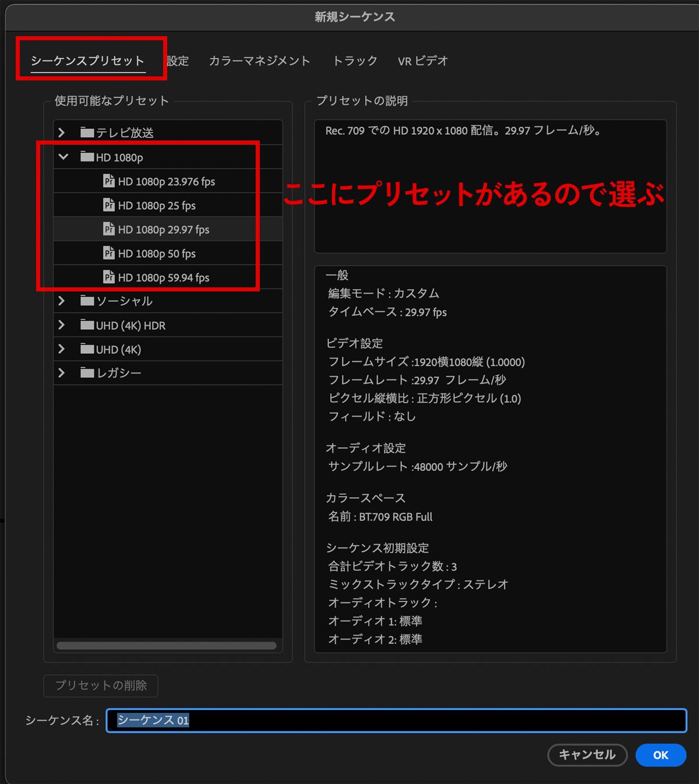Switch to the 設定 tab

[x=178, y=61]
